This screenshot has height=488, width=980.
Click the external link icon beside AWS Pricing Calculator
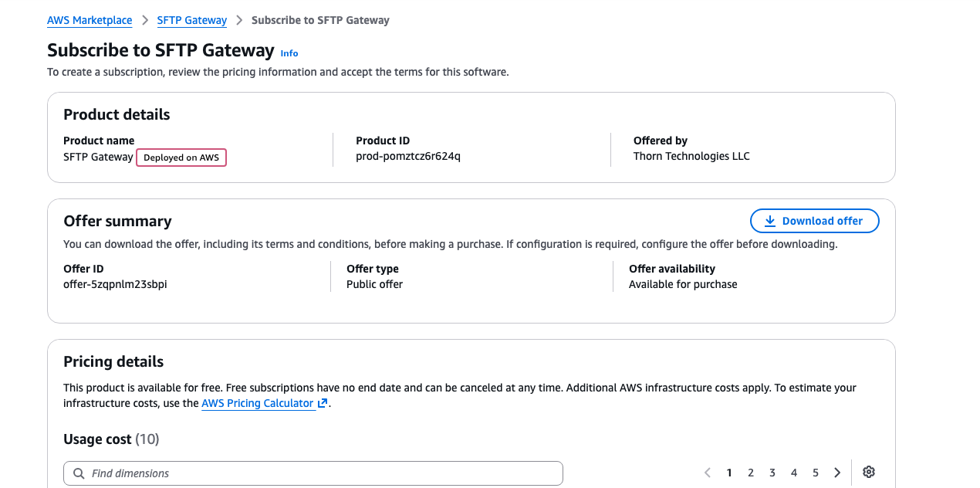coord(323,403)
